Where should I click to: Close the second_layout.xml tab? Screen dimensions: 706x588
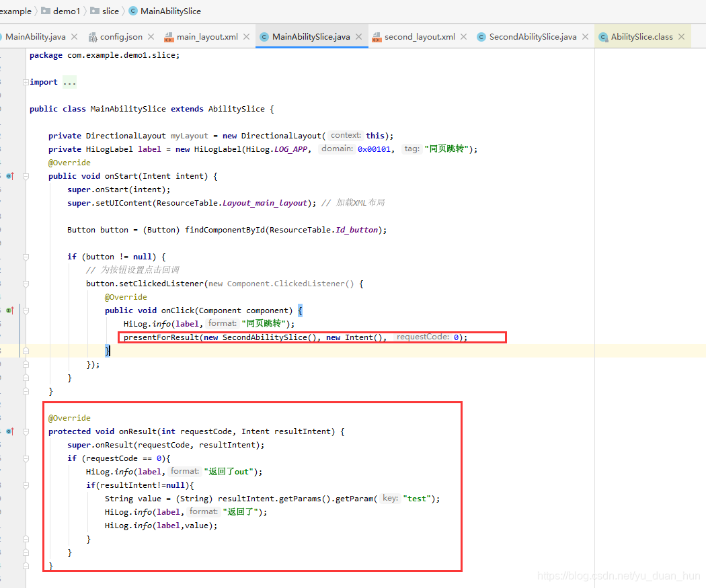(x=463, y=37)
